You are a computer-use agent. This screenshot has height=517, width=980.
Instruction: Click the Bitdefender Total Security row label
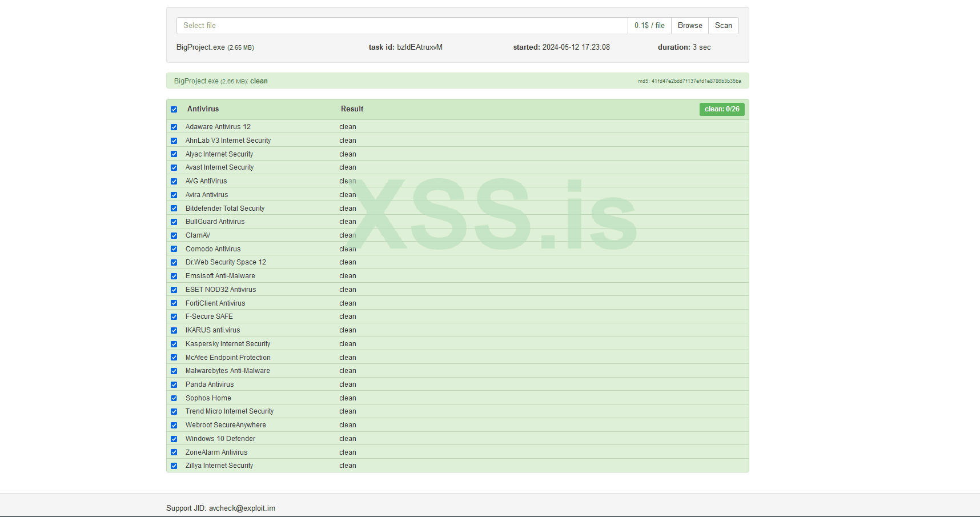click(225, 209)
